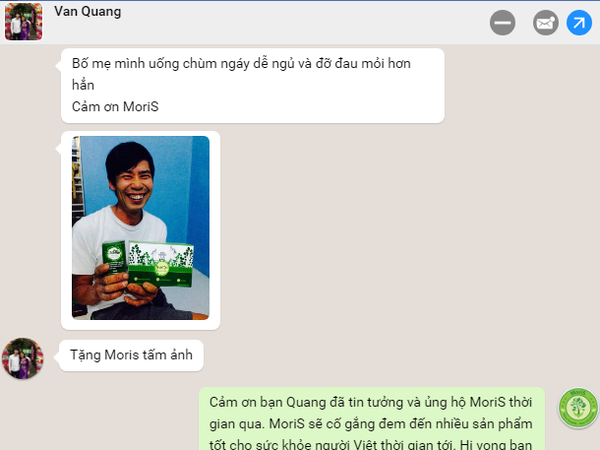Viewport: 600px width, 450px height.
Task: Click reply line "gian qua. MoriS sẽ cố gắng"
Action: coord(371,424)
